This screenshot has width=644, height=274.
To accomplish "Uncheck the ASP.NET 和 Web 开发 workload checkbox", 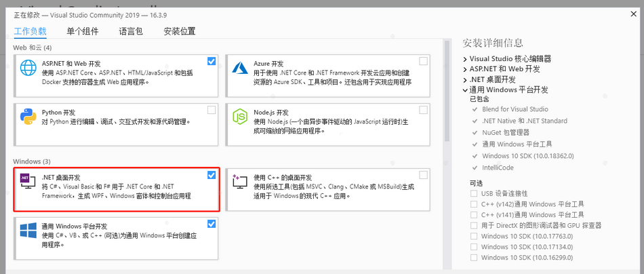I will pyautogui.click(x=212, y=62).
